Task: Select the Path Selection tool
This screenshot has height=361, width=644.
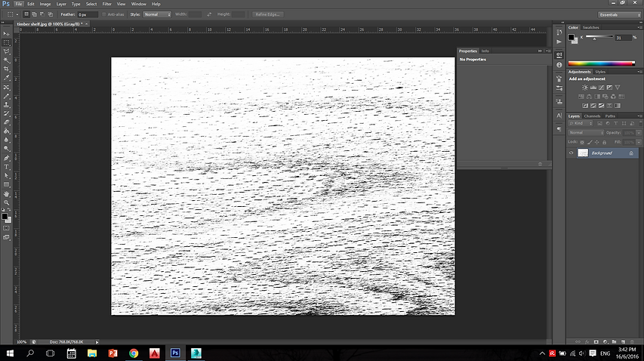Action: [7, 176]
